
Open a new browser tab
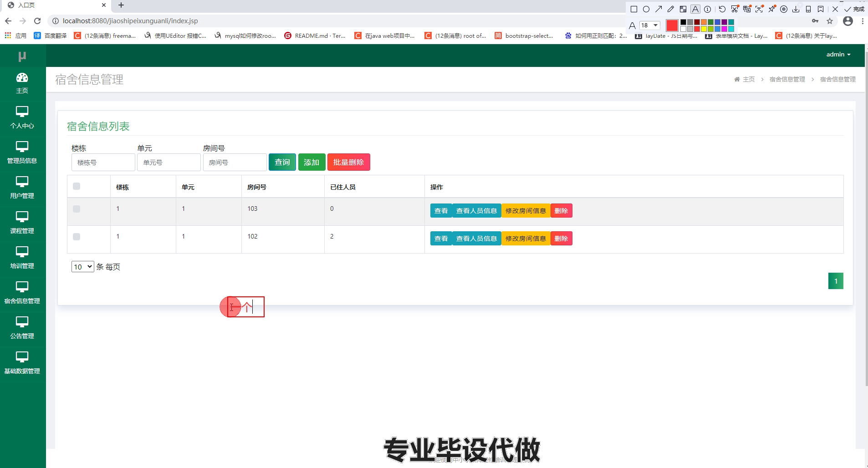(121, 5)
